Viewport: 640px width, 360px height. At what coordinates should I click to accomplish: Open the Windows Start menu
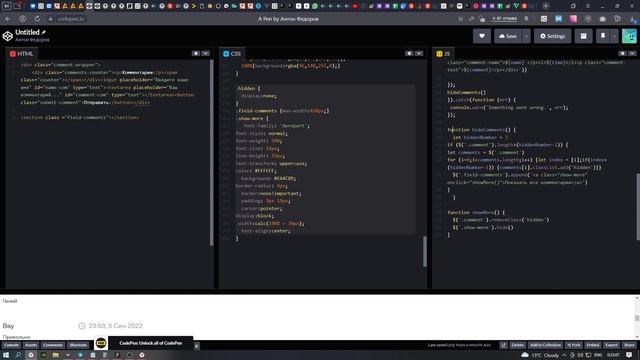6,355
